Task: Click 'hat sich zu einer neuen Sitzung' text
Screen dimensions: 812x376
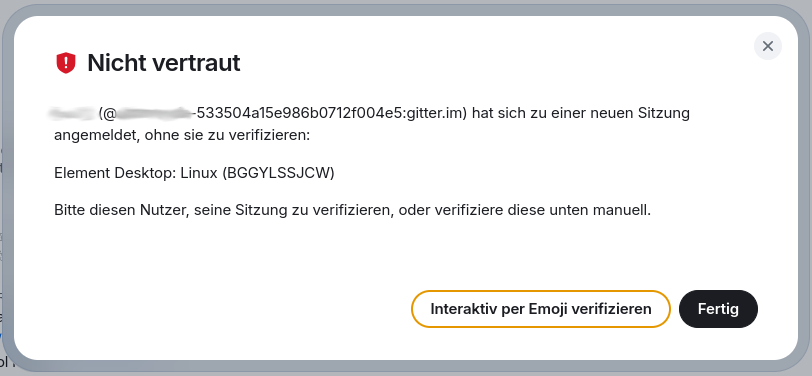Action: pyautogui.click(x=581, y=113)
